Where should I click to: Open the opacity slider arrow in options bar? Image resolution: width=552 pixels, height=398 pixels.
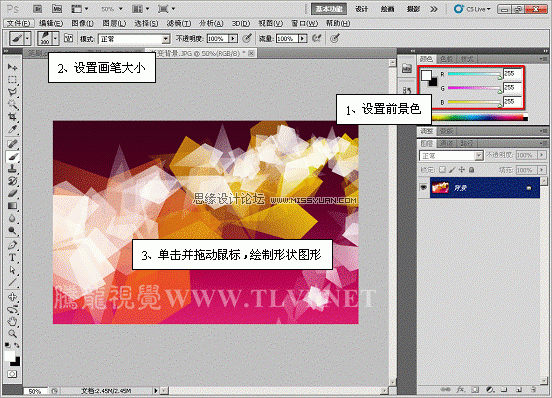(x=233, y=38)
